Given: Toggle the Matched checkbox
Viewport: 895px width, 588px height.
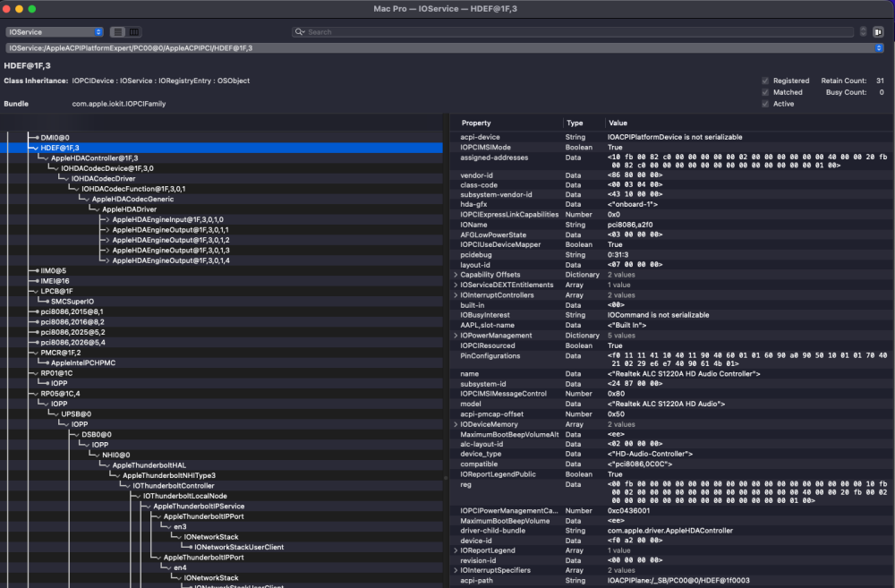Looking at the screenshot, I should [x=765, y=92].
